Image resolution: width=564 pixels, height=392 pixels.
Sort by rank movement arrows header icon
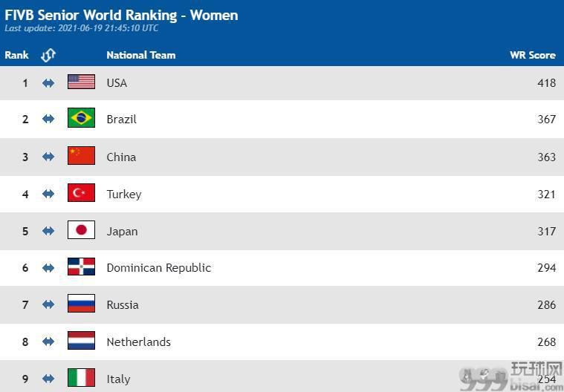(48, 55)
